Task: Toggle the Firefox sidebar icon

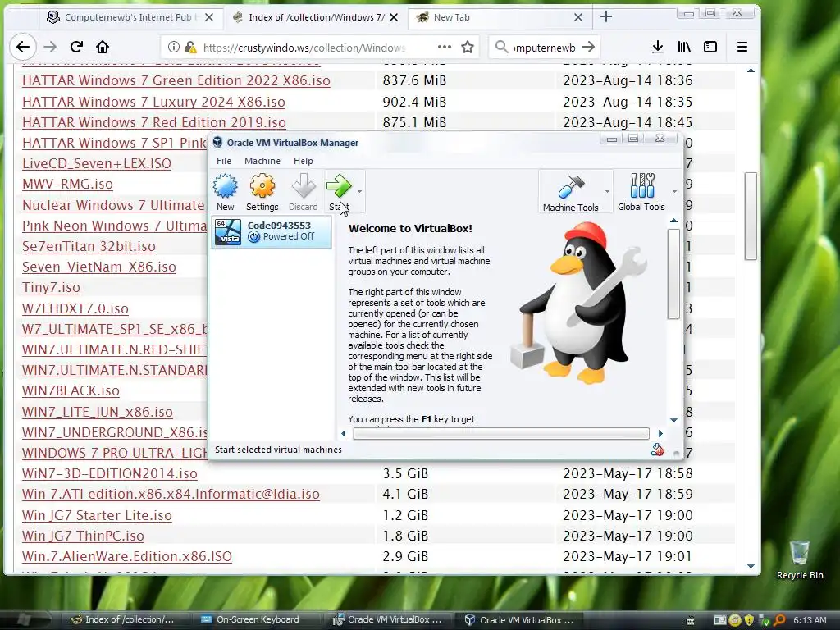Action: (710, 47)
